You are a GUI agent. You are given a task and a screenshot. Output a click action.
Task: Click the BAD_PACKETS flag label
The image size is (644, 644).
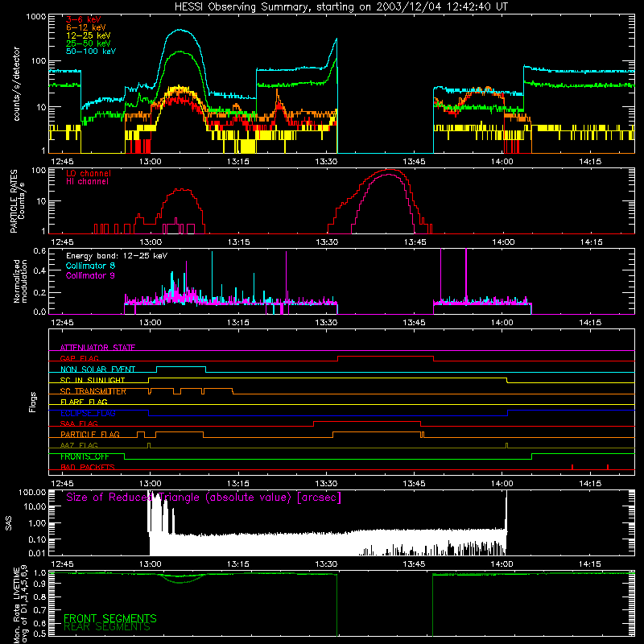88,467
